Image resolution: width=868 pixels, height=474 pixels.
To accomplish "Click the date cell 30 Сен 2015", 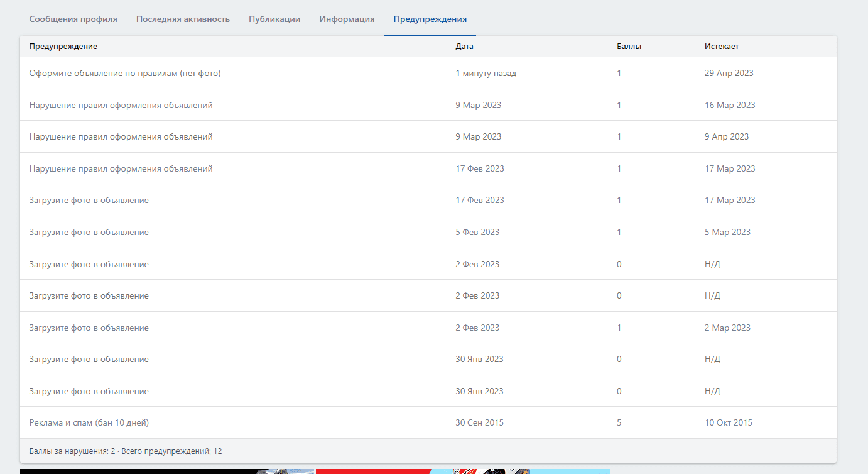I will pos(480,422).
